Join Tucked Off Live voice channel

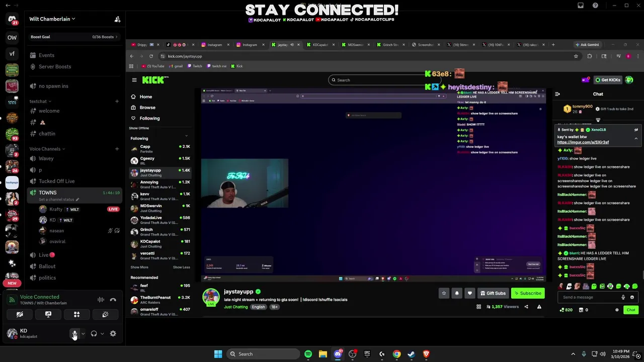pyautogui.click(x=74, y=181)
